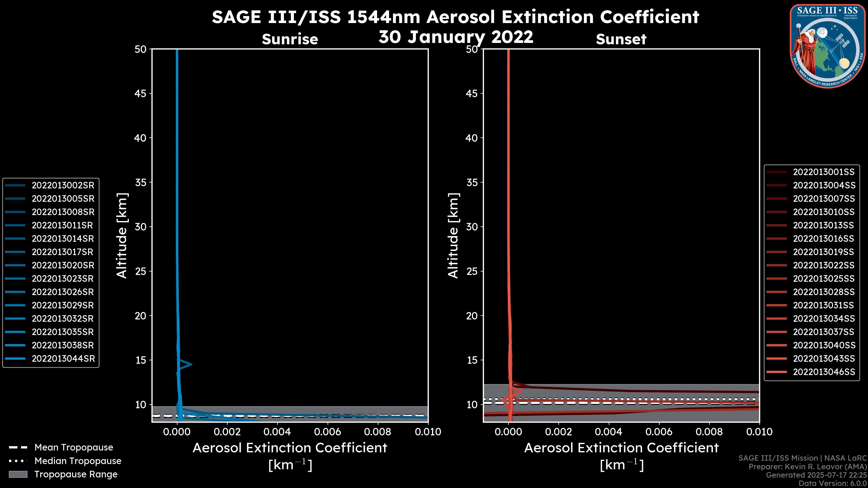The image size is (868, 488).
Task: Click the main 1544nm Aerosol Extinction title
Action: pyautogui.click(x=455, y=17)
